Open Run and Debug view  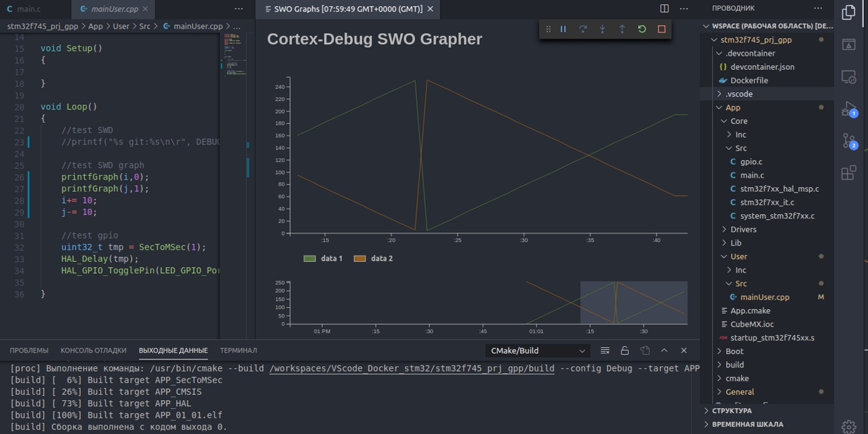pyautogui.click(x=848, y=109)
